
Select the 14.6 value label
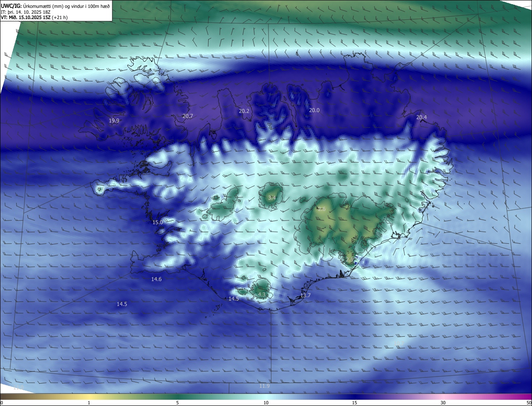[156, 279]
